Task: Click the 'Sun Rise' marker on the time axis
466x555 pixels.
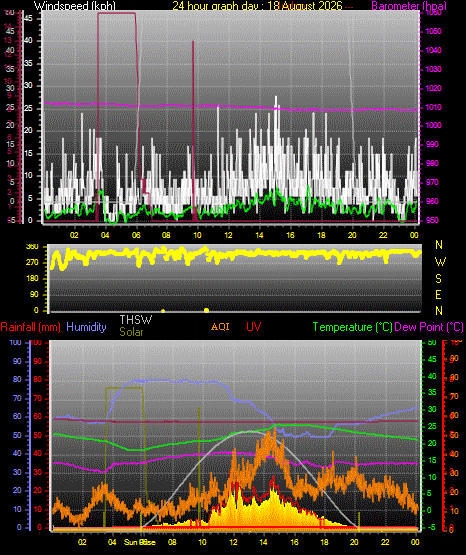Action: click(139, 542)
